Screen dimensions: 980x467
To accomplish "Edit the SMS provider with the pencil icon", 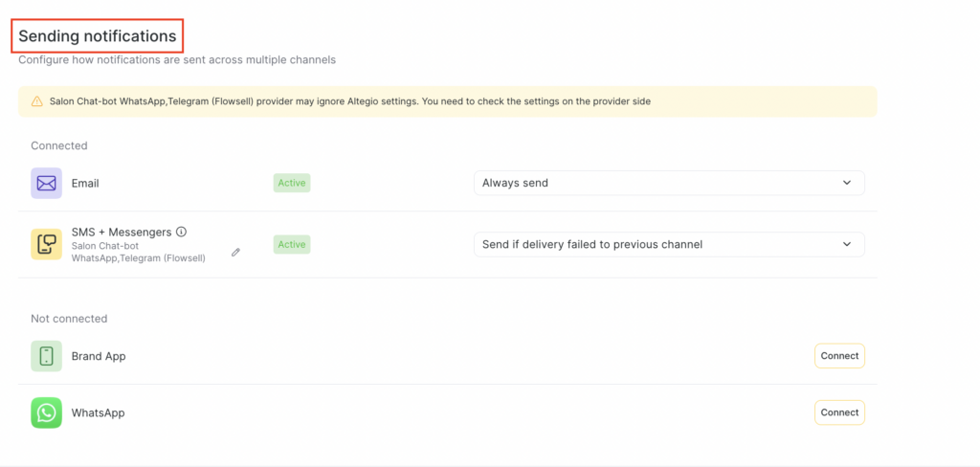I will coord(235,253).
